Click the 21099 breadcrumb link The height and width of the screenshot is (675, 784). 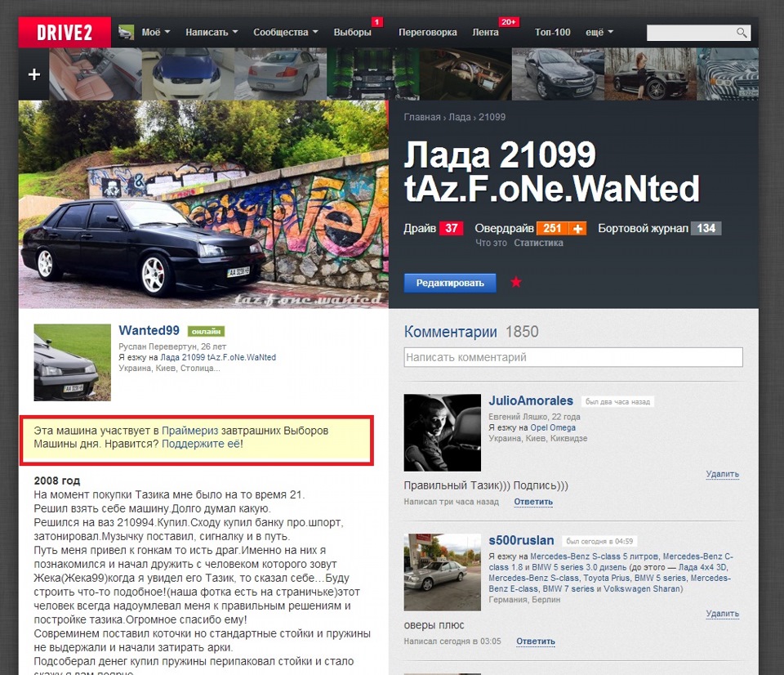pos(492,117)
